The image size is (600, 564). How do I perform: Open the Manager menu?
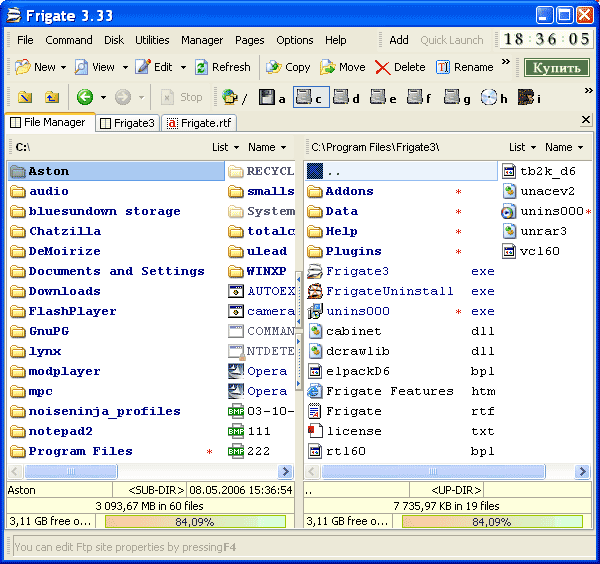(202, 40)
